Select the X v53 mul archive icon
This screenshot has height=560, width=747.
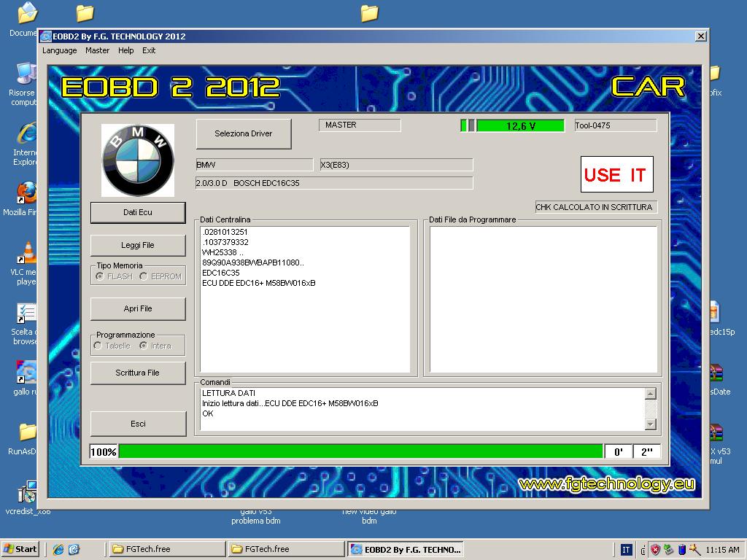[716, 432]
